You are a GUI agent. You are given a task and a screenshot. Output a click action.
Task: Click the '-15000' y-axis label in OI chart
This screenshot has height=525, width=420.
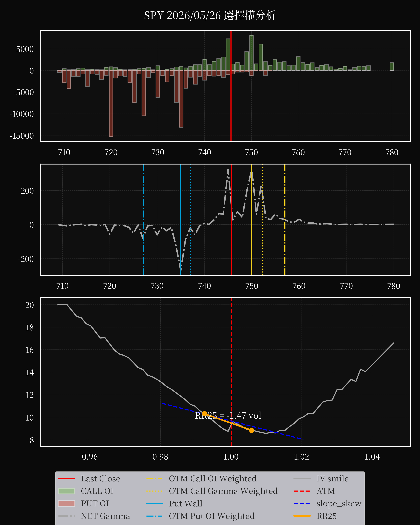click(x=22, y=136)
